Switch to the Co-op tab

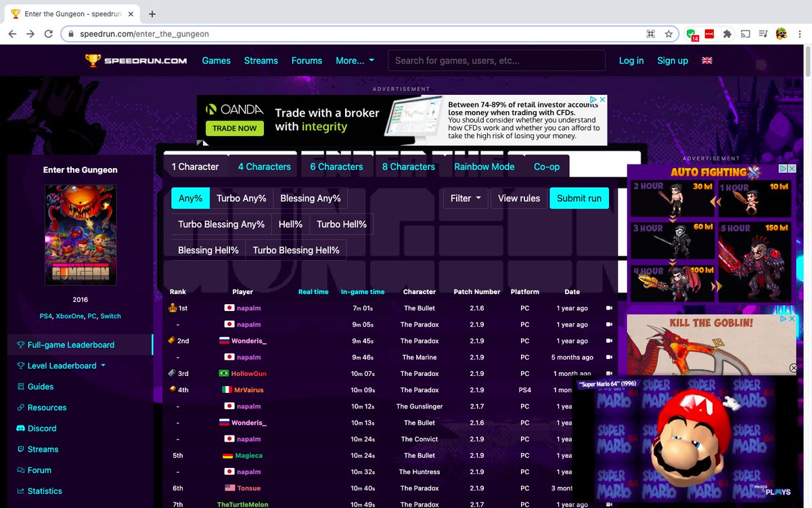point(547,167)
